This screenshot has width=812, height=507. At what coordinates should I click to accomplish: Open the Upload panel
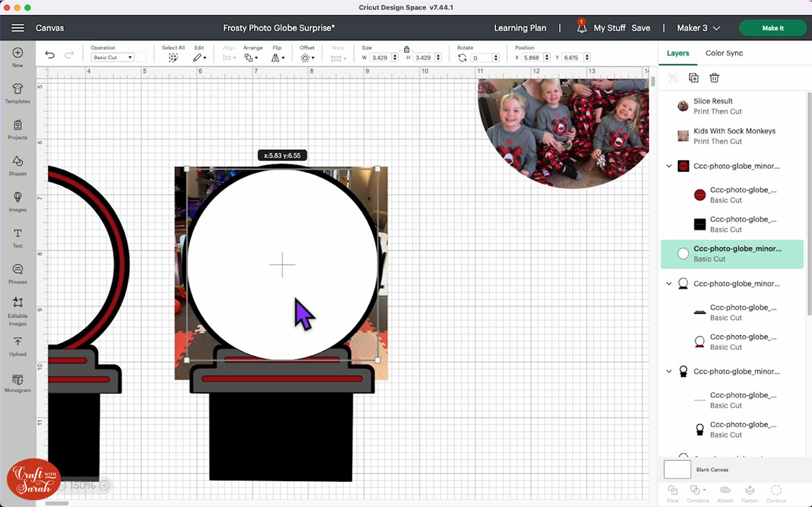(x=18, y=345)
